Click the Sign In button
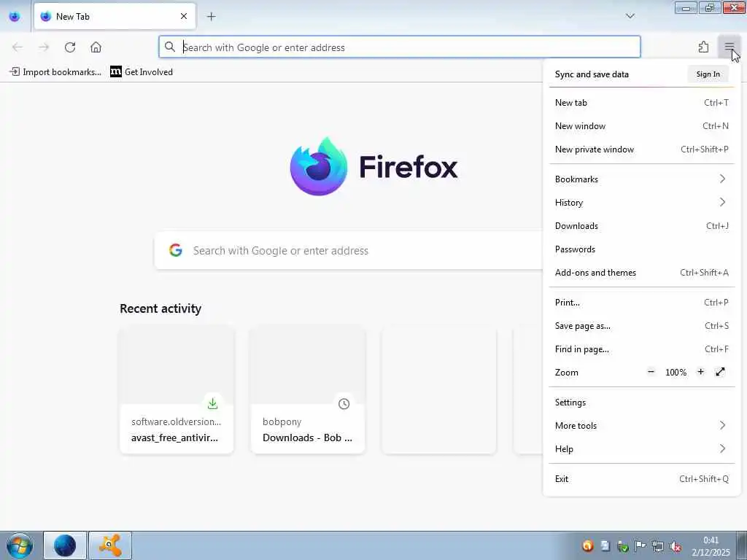 [708, 74]
